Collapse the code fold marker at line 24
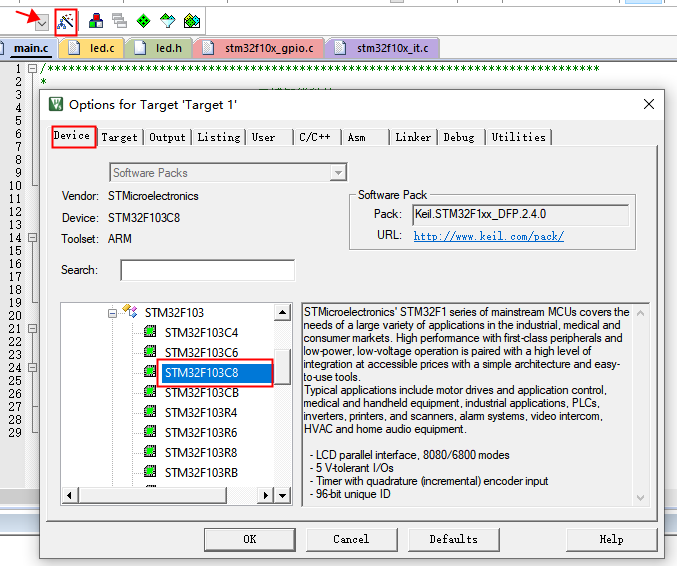This screenshot has height=566, width=677. coord(32,367)
